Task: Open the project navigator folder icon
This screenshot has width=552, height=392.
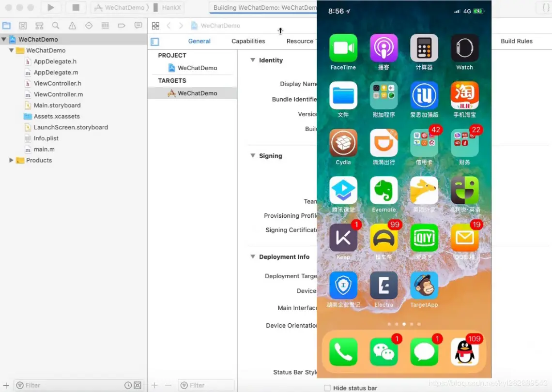Action: coord(6,25)
